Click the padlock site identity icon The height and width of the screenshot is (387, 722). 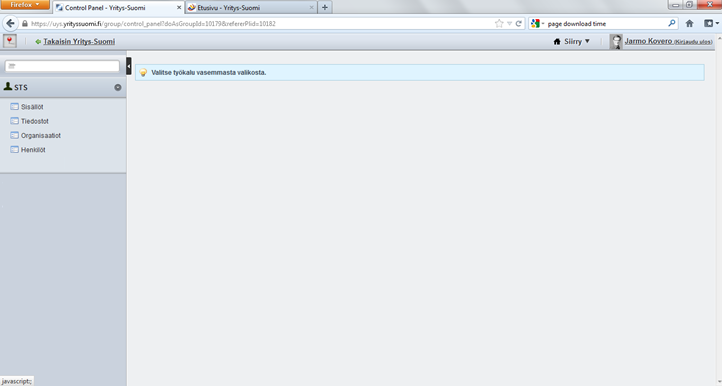(x=25, y=23)
